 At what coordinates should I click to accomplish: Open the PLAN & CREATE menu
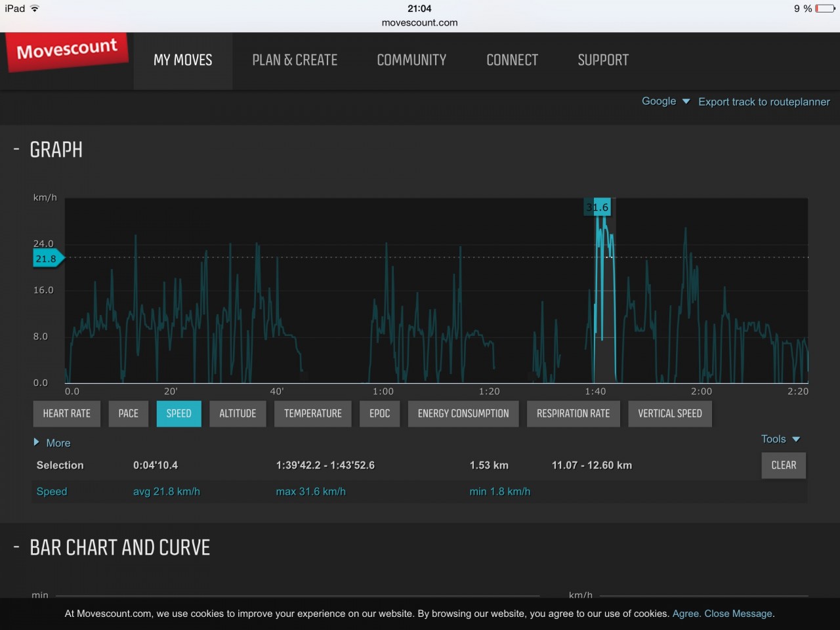pos(295,60)
